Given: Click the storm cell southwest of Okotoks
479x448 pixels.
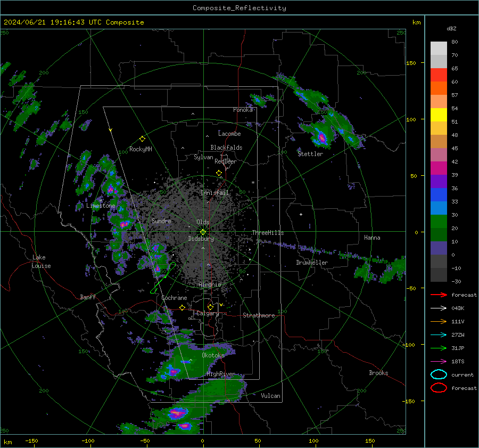Looking at the screenshot, I should (174, 371).
